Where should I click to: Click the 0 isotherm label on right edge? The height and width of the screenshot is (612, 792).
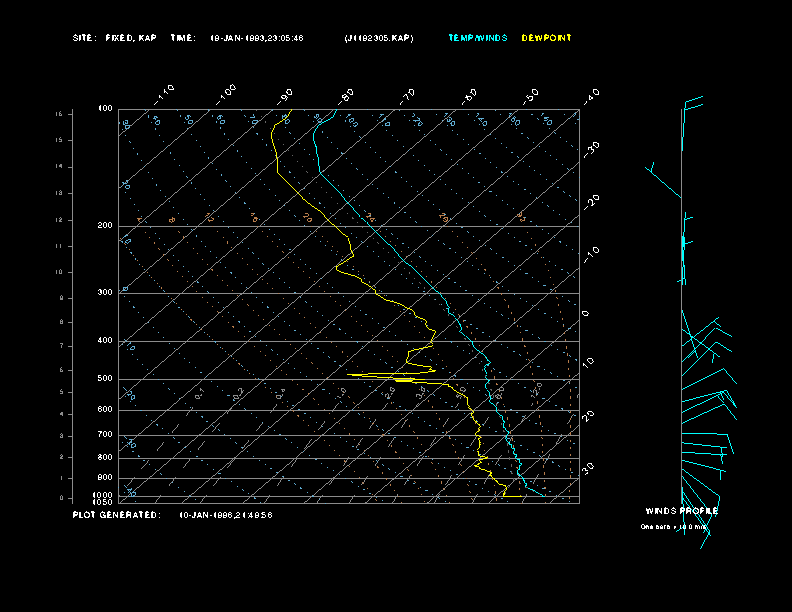(586, 314)
